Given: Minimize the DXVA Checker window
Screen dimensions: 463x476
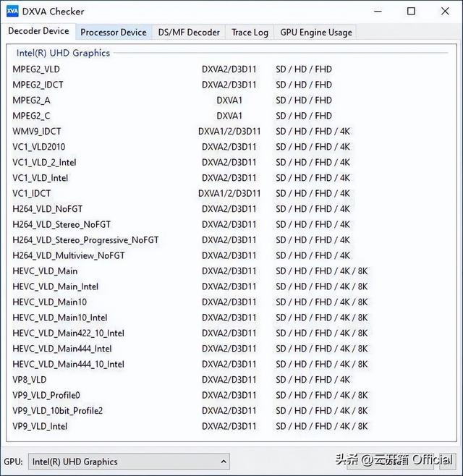Looking at the screenshot, I should tap(378, 12).
